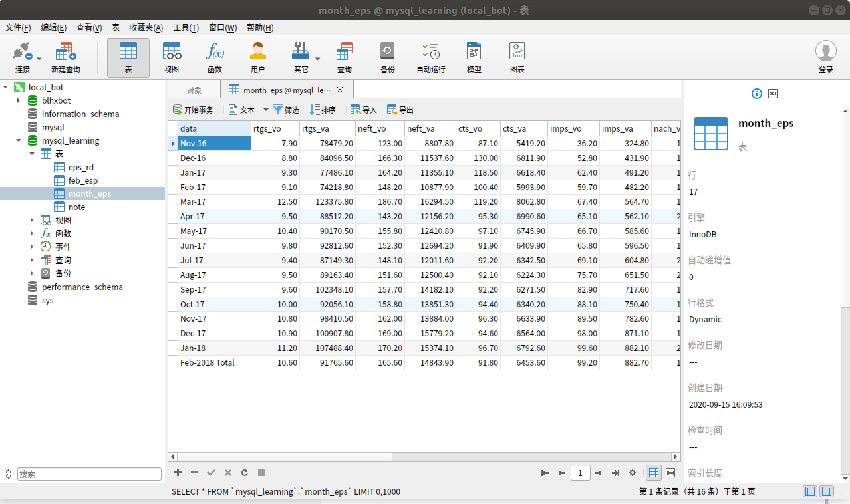The image size is (850, 504).
Task: Switch to form view mode
Action: coord(670,473)
